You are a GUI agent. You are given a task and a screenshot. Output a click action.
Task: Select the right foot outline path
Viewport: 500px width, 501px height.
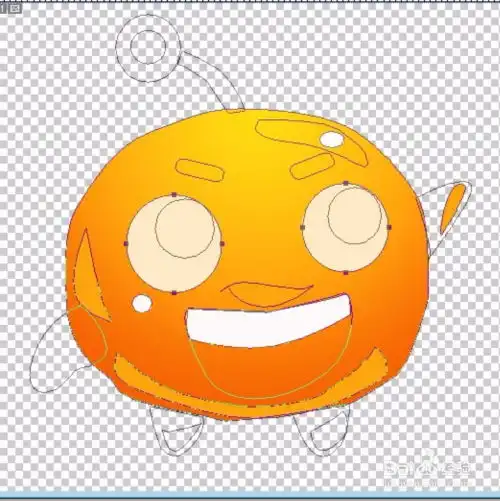[322, 430]
